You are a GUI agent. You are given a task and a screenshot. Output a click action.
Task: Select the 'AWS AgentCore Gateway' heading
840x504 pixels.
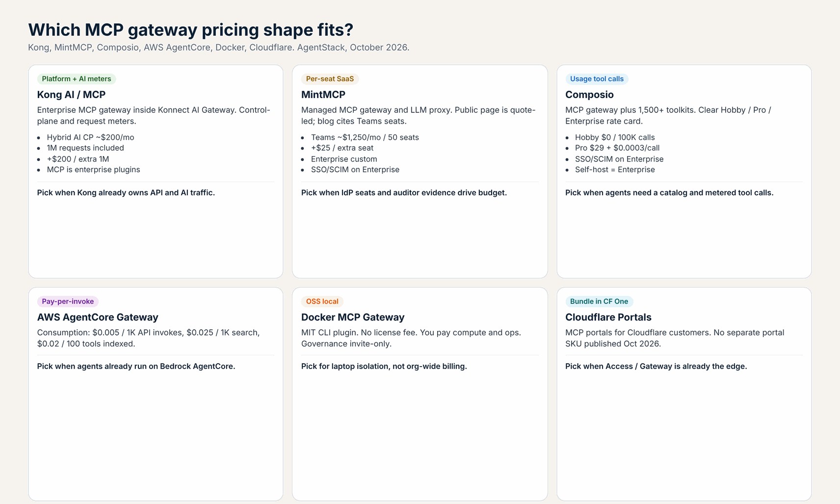98,318
